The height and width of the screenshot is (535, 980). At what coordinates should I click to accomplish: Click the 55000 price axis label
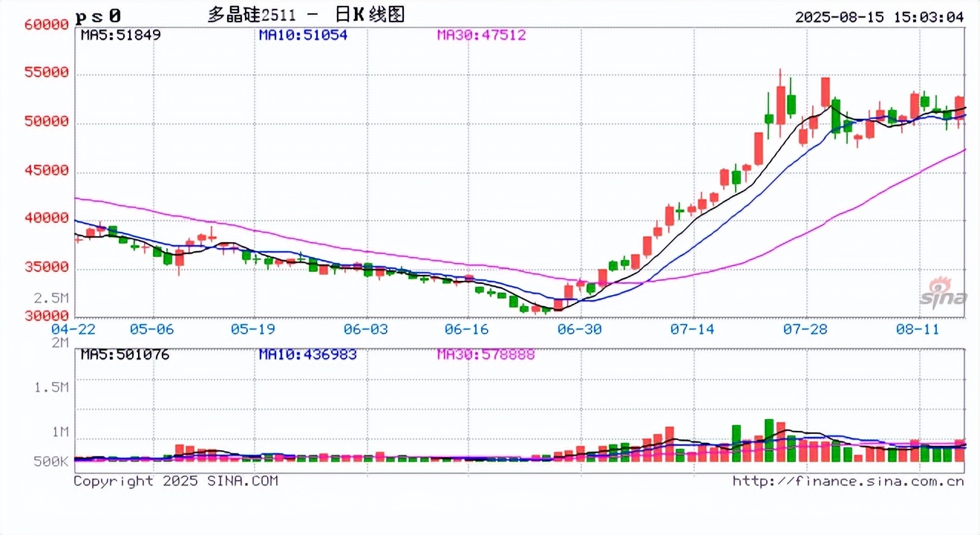46,73
